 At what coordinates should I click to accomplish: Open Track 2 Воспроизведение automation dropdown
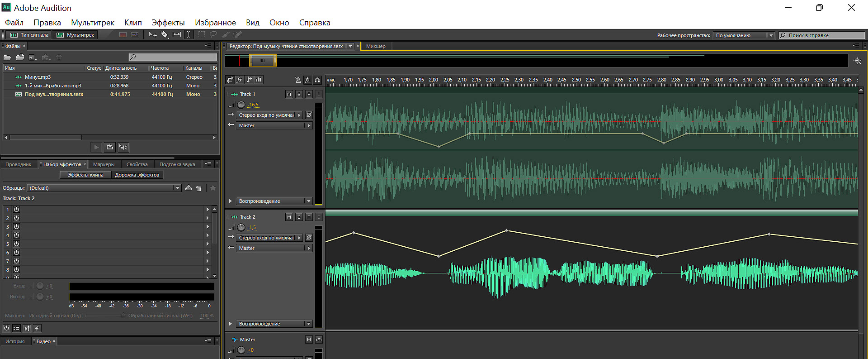click(x=274, y=324)
